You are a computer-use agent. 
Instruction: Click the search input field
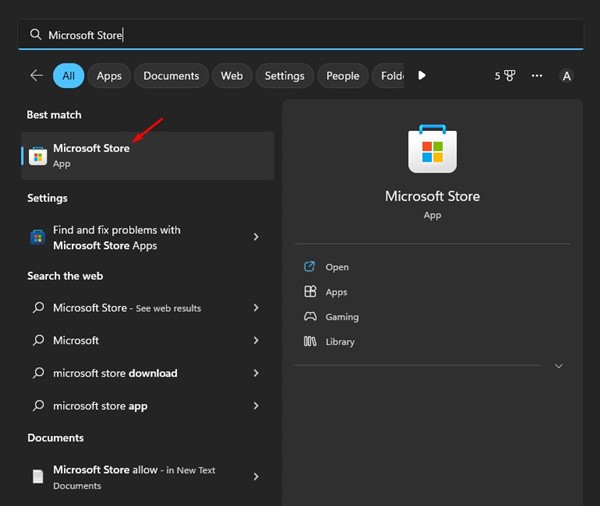point(300,35)
